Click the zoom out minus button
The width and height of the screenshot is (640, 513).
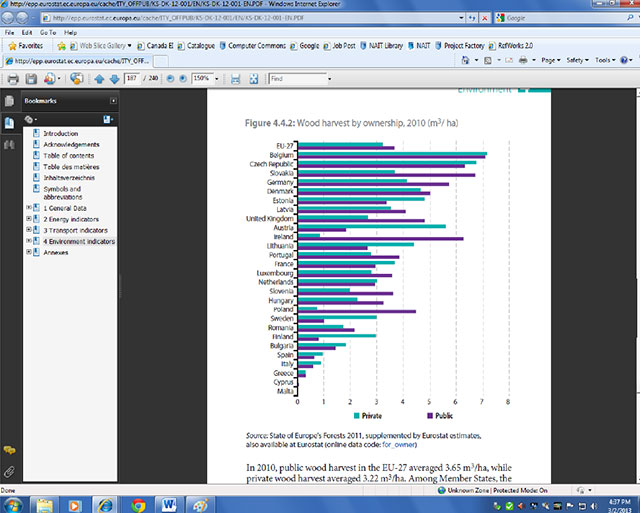(x=171, y=78)
